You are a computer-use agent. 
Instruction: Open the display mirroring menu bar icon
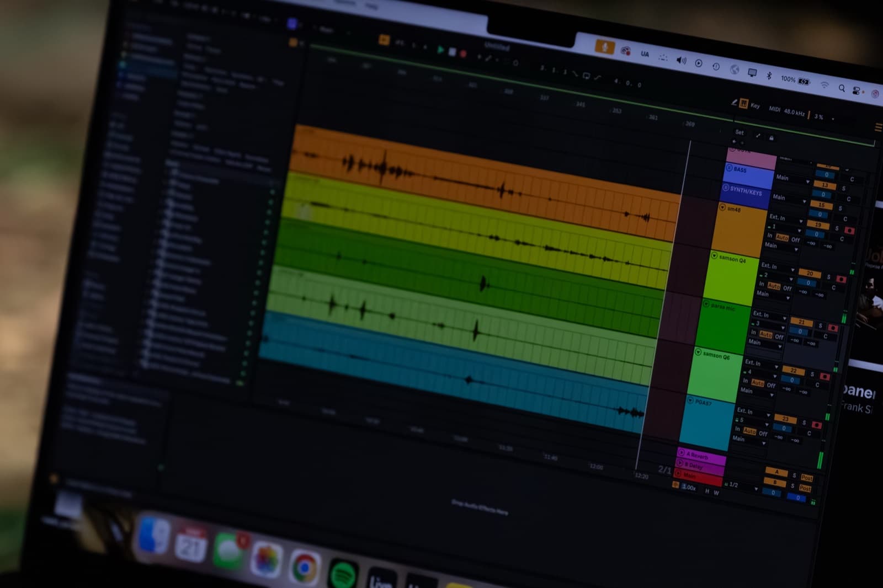[x=752, y=72]
